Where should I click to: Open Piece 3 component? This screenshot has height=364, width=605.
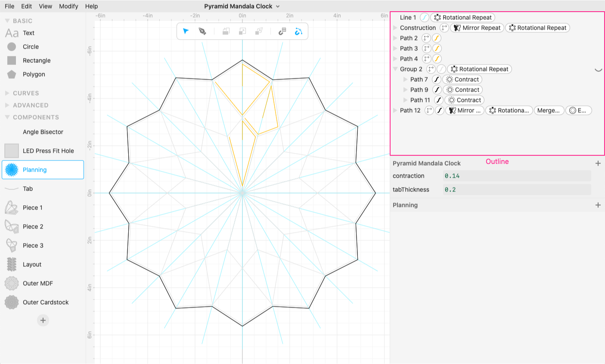[x=43, y=245]
